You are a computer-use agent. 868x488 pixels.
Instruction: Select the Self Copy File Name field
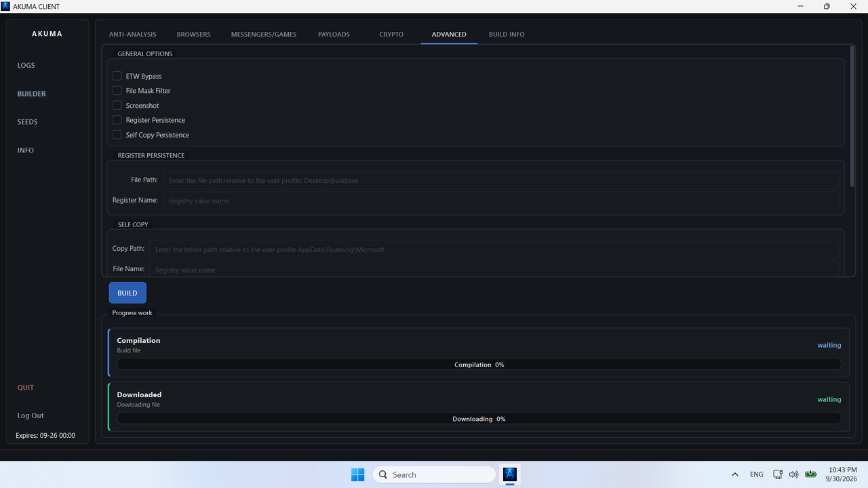[494, 269]
